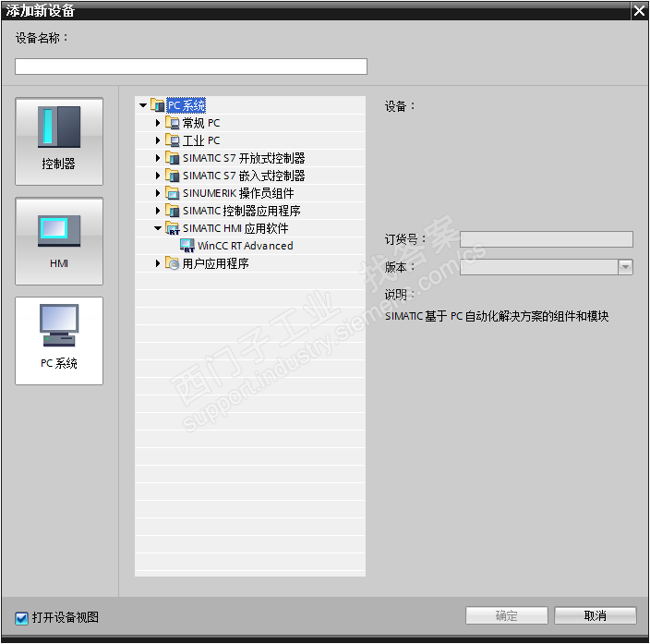Expand the 用户应用程序 tree node
Image resolution: width=650 pixels, height=644 pixels.
coord(158,263)
